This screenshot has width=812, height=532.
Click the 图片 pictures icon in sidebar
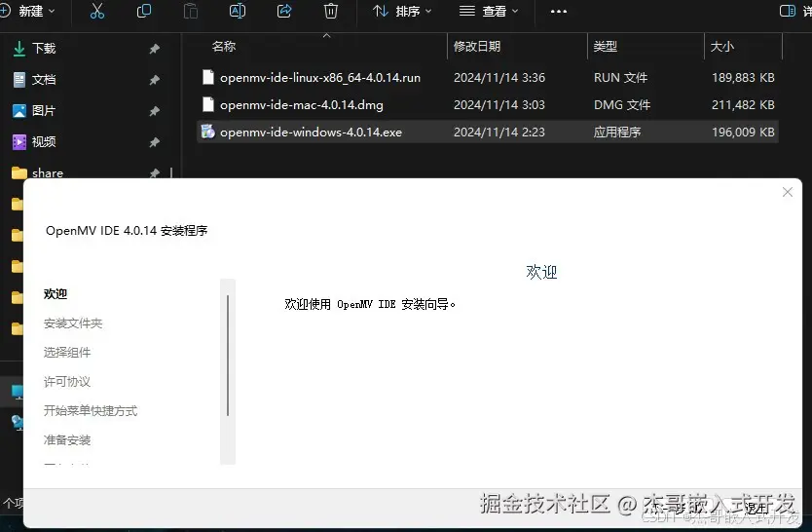click(19, 110)
